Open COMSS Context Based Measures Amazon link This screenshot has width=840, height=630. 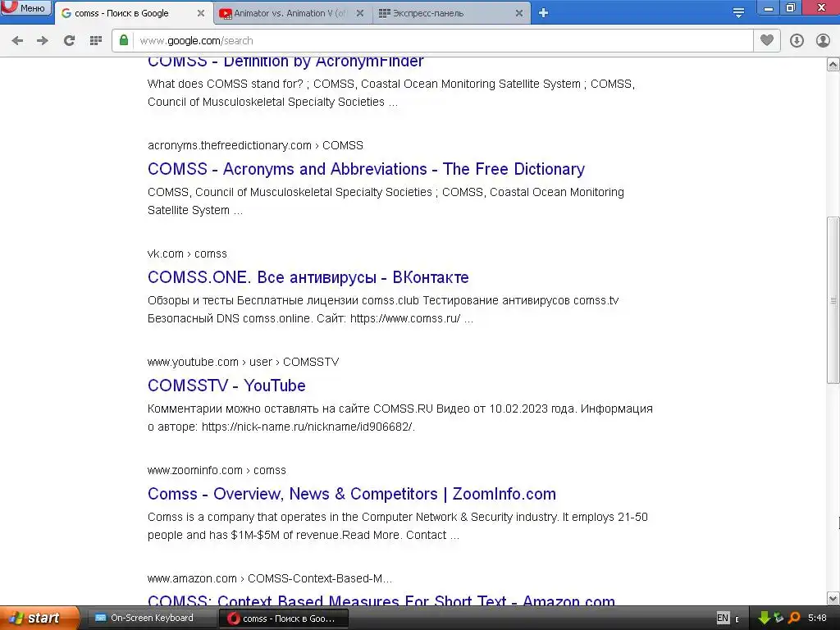381,600
